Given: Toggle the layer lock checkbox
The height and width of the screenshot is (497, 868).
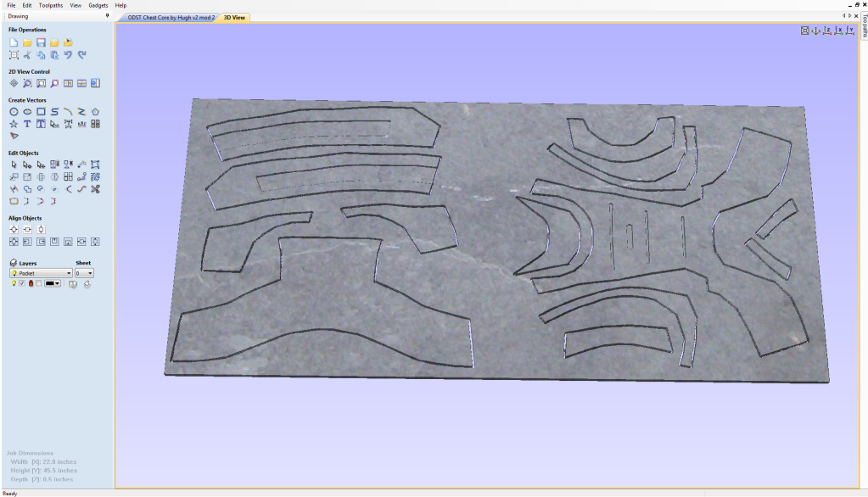Looking at the screenshot, I should pyautogui.click(x=39, y=283).
